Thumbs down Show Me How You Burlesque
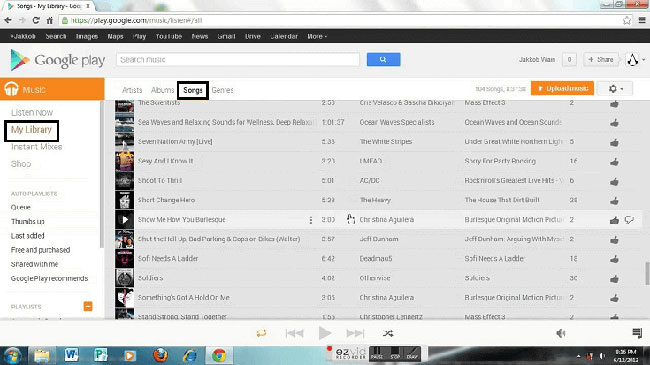Image resolution: width=650 pixels, height=365 pixels. (x=629, y=220)
